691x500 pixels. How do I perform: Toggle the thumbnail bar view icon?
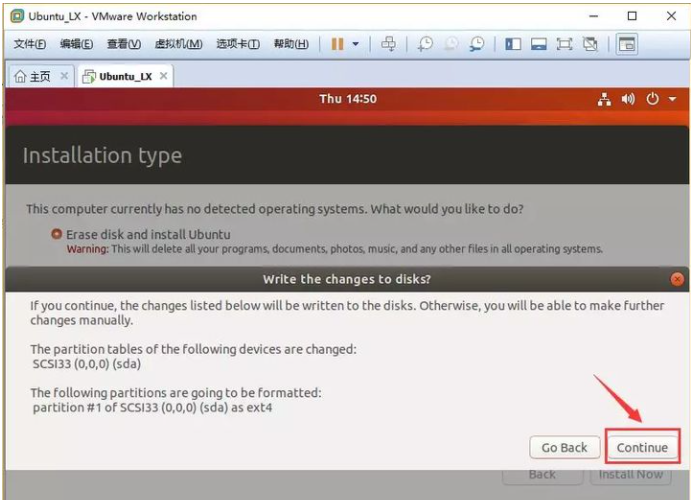539,44
